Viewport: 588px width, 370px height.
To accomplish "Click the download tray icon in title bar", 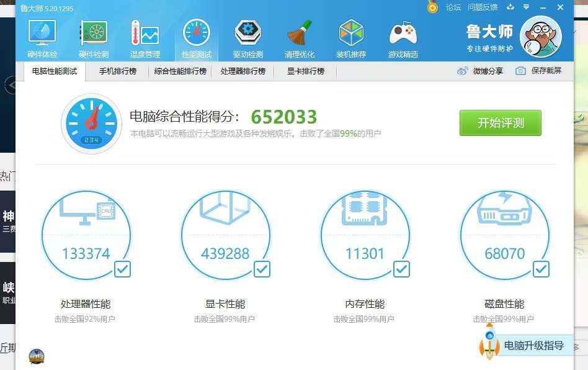I will (x=510, y=7).
